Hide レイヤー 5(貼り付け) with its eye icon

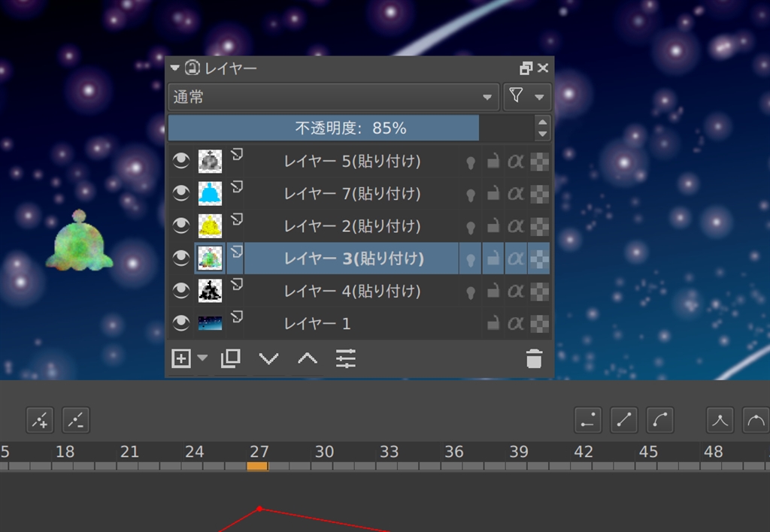click(180, 161)
